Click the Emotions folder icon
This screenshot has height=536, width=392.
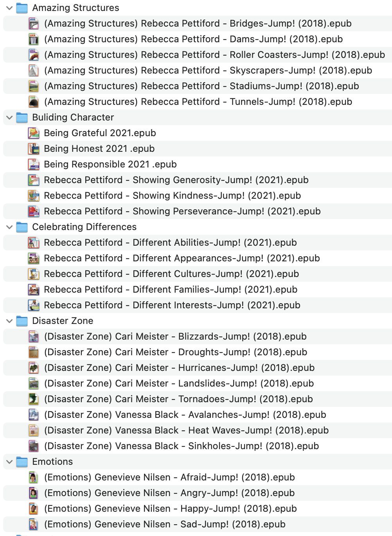22,462
